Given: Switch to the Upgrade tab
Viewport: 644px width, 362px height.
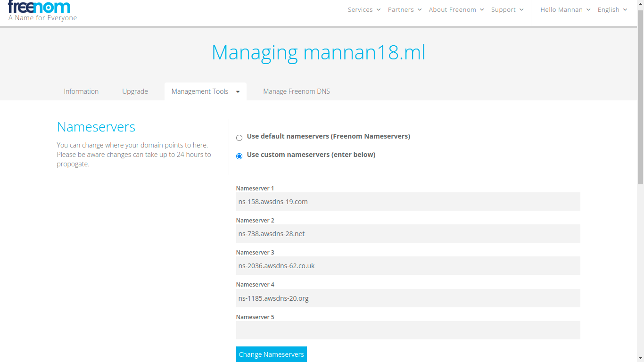Looking at the screenshot, I should pos(135,91).
